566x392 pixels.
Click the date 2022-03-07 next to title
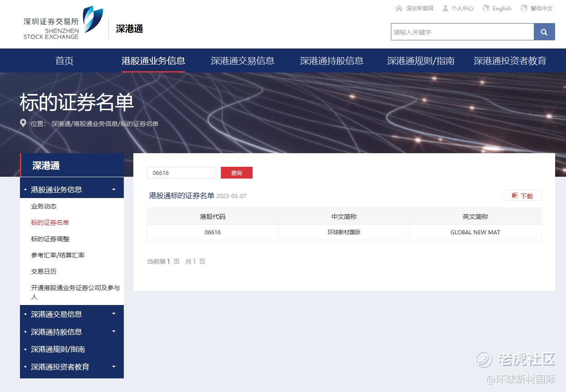(x=231, y=196)
